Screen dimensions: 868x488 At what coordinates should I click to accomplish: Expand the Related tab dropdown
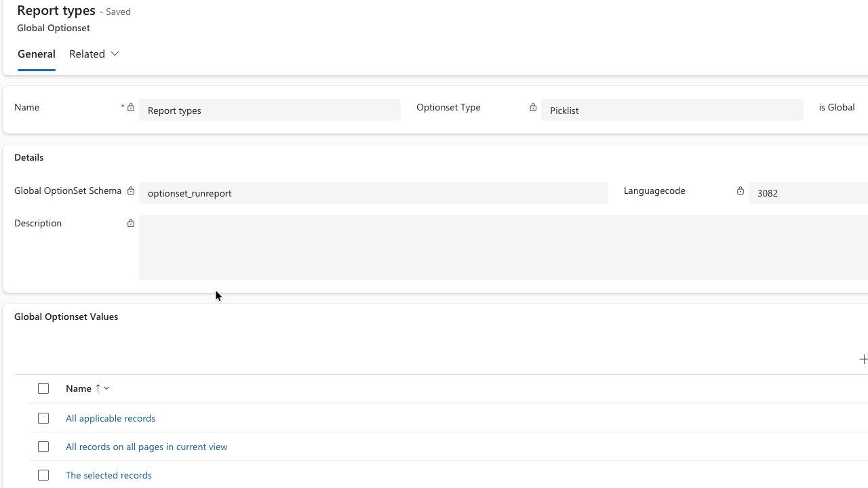(94, 54)
